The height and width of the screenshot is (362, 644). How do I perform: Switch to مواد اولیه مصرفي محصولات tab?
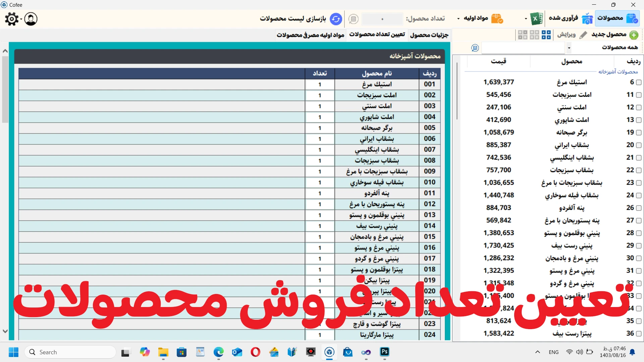[311, 35]
